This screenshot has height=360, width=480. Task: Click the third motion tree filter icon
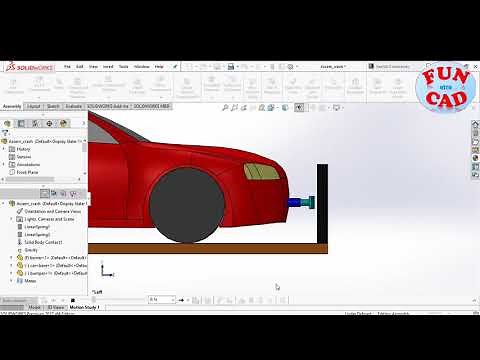click(63, 193)
